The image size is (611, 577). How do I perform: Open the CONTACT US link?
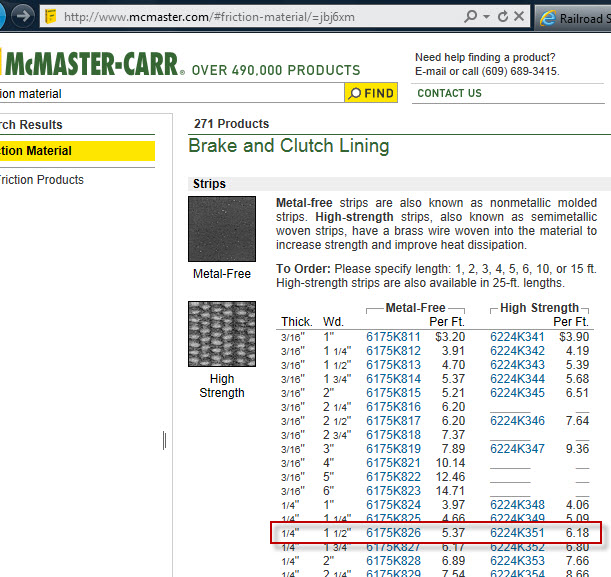click(x=449, y=93)
